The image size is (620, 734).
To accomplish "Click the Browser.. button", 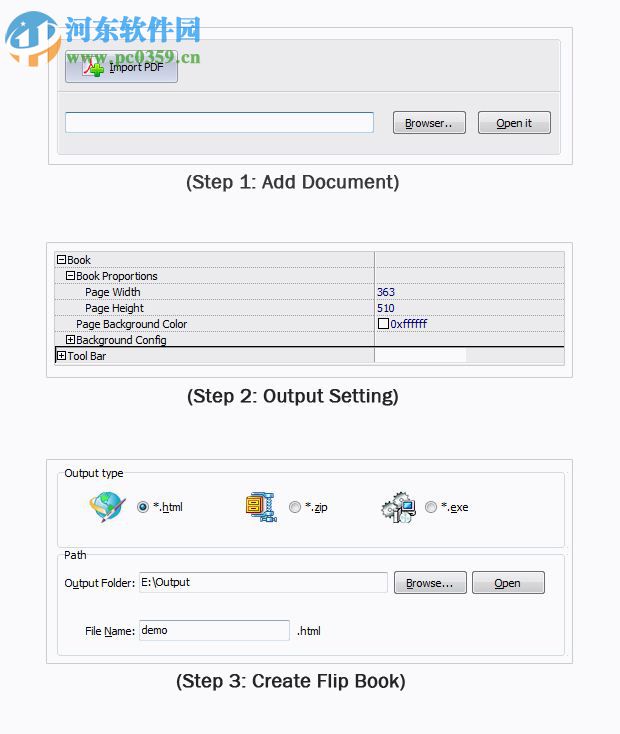I will (x=429, y=123).
